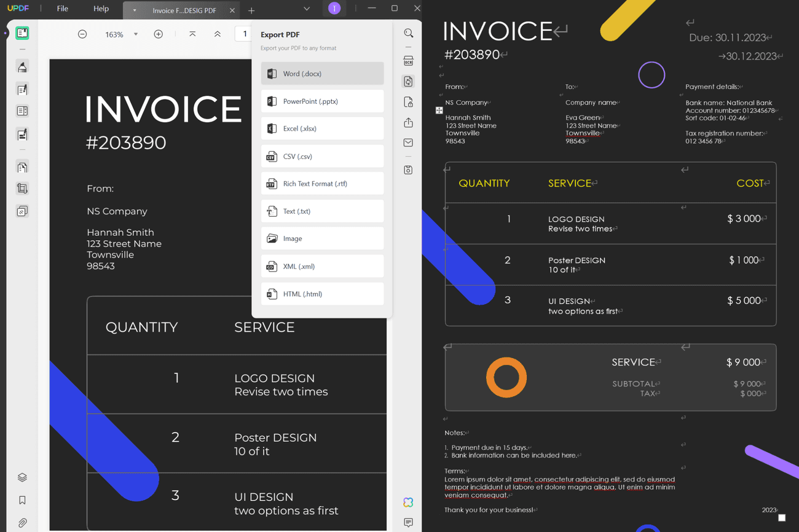Open the search magnifier in right sidebar
The width and height of the screenshot is (799, 532).
pyautogui.click(x=408, y=33)
